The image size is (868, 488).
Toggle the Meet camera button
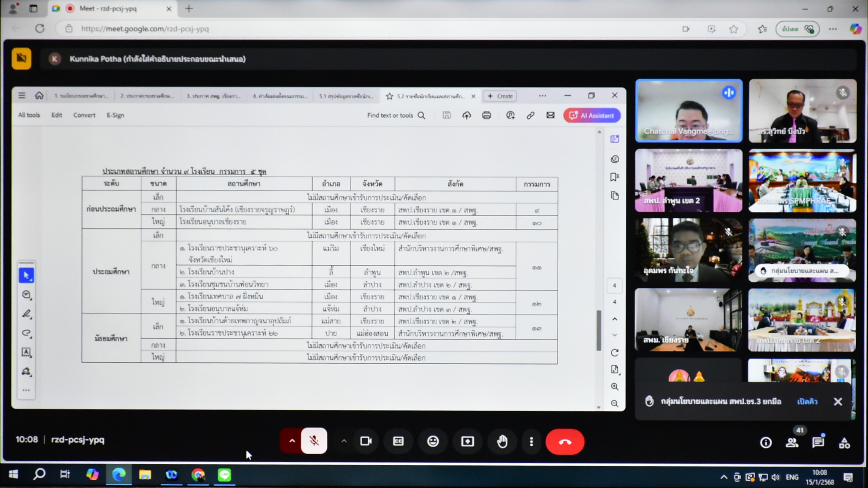click(x=366, y=441)
